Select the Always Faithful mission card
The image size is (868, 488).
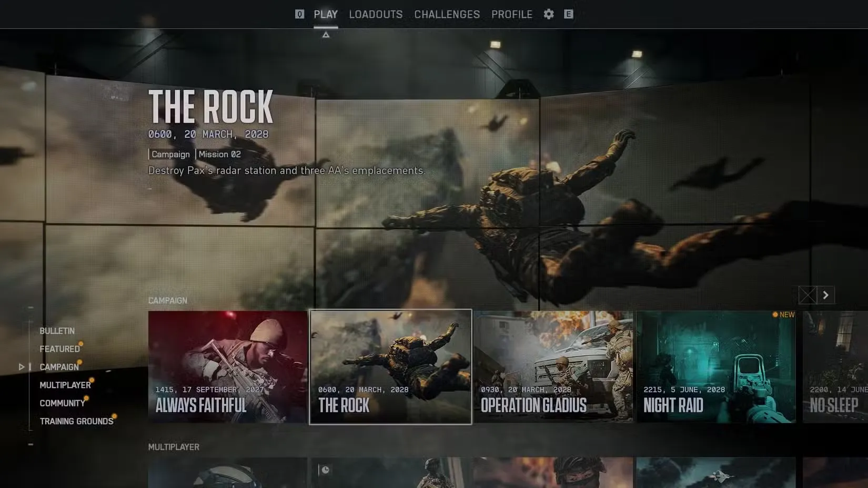pos(228,367)
